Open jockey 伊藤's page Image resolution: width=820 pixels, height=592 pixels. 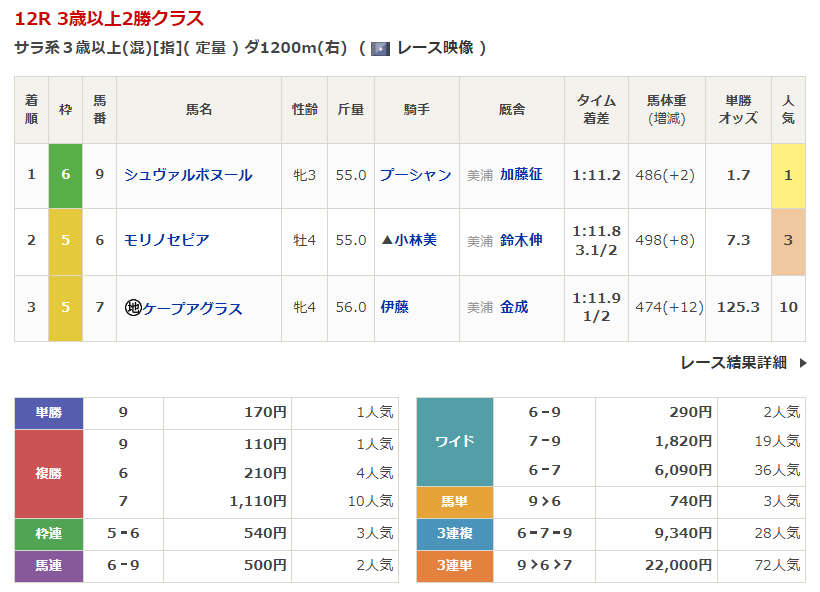394,308
